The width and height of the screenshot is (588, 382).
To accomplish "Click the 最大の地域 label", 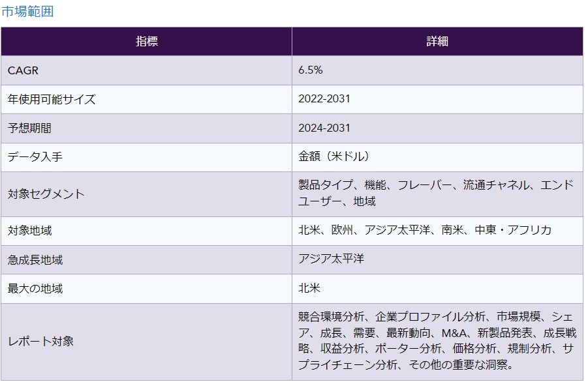I will click(x=35, y=289).
